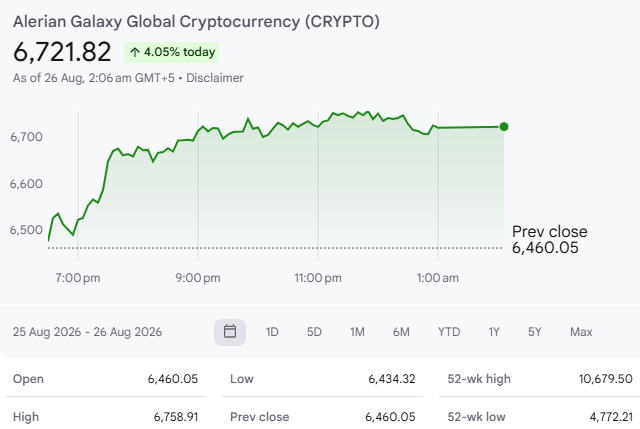Screen dimensions: 640x429
Task: Show the YTD chart range
Action: (449, 332)
